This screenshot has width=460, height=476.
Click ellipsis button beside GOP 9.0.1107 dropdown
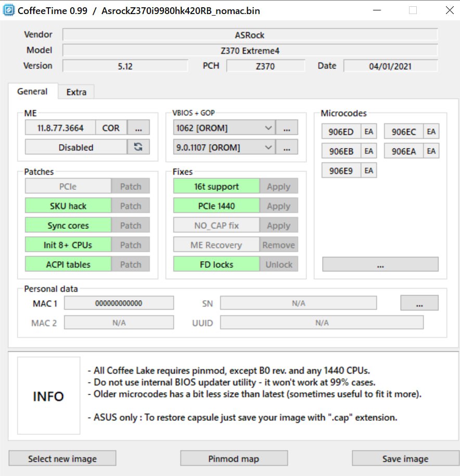tap(287, 147)
